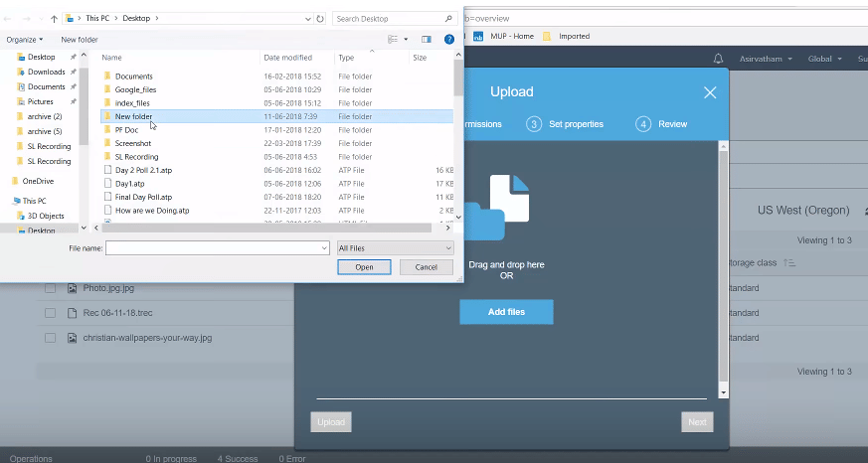Click the refresh icon in address bar
Screen dimensions: 868x463
point(320,18)
